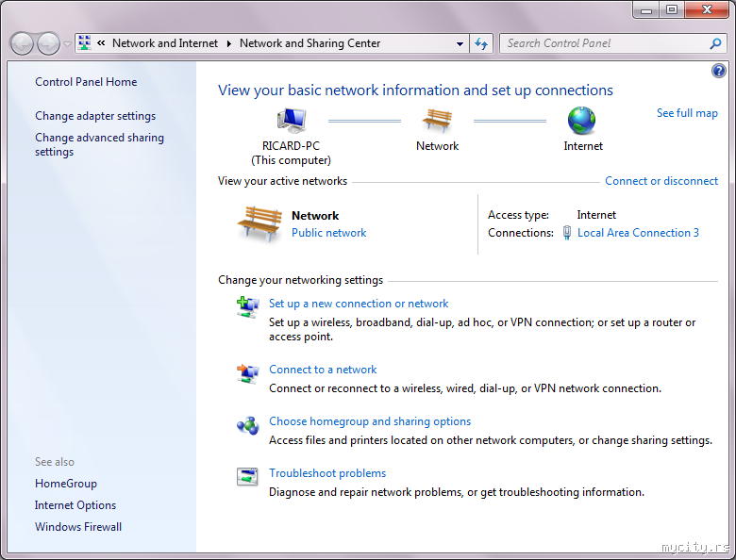Minimize the Control Panel window
The height and width of the screenshot is (560, 736).
[x=646, y=9]
